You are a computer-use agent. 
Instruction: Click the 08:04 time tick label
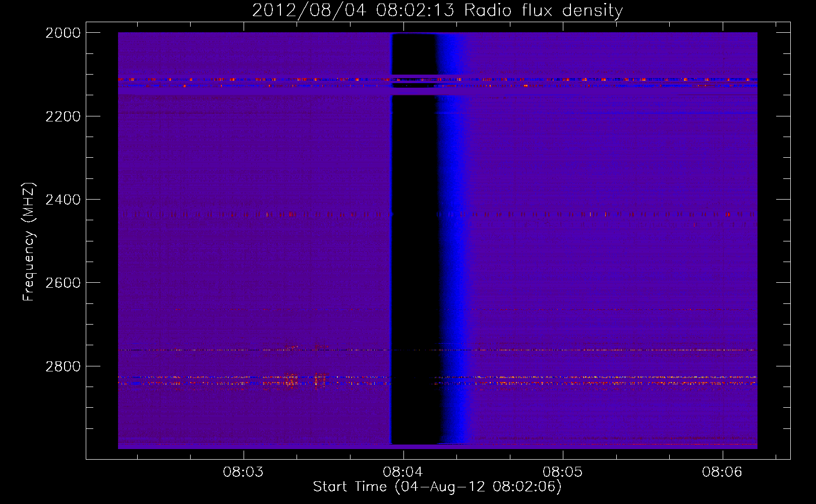coord(403,472)
